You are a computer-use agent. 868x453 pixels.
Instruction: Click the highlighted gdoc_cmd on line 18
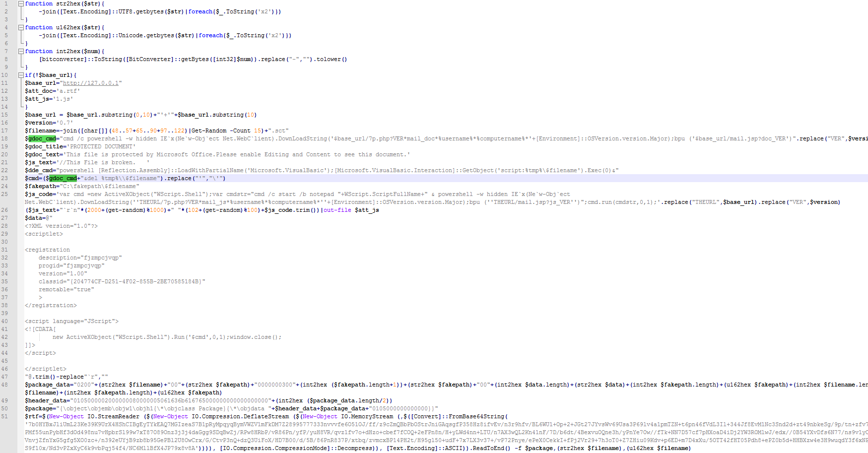42,138
